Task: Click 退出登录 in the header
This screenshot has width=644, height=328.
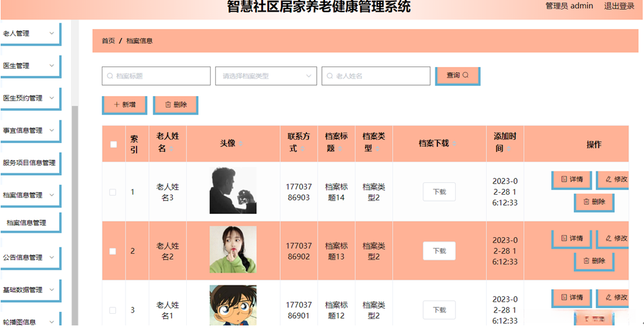Action: (620, 6)
